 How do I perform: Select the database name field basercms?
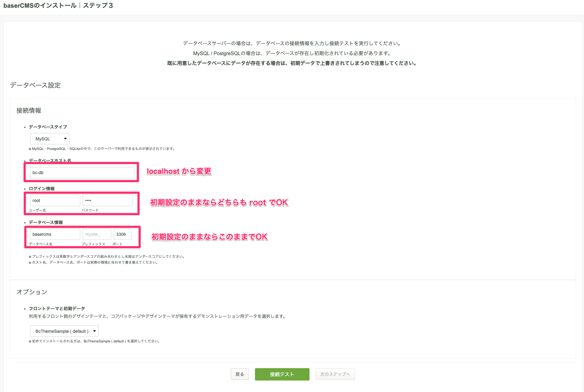(x=55, y=234)
